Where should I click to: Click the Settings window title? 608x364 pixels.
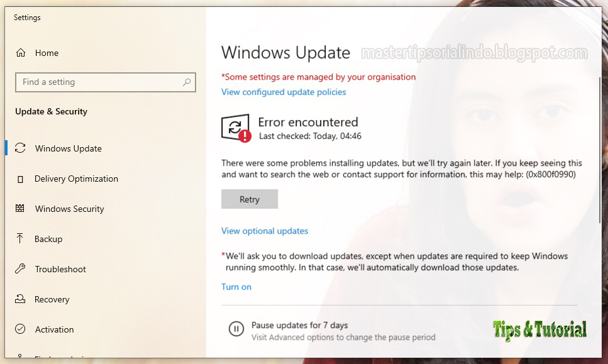(27, 18)
